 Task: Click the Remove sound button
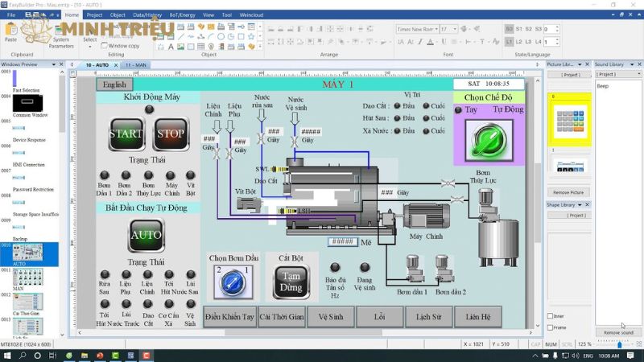point(617,332)
